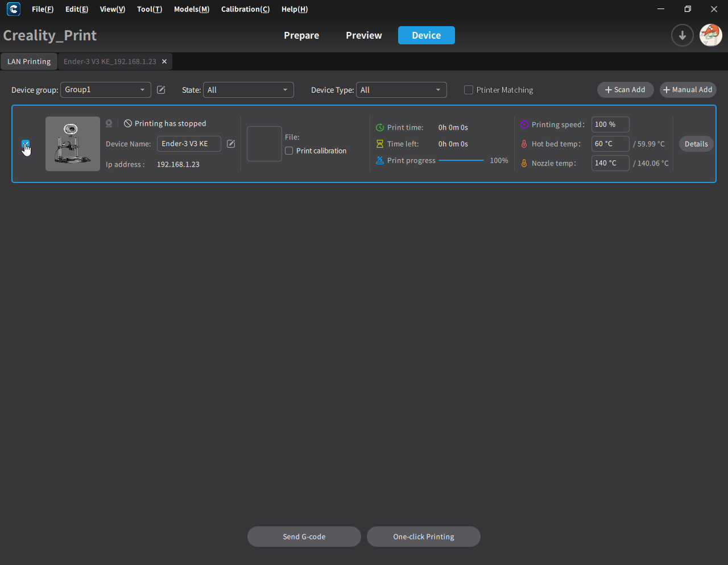Screen dimensions: 728x565
Task: Click the Time left hourglass icon
Action: point(380,144)
